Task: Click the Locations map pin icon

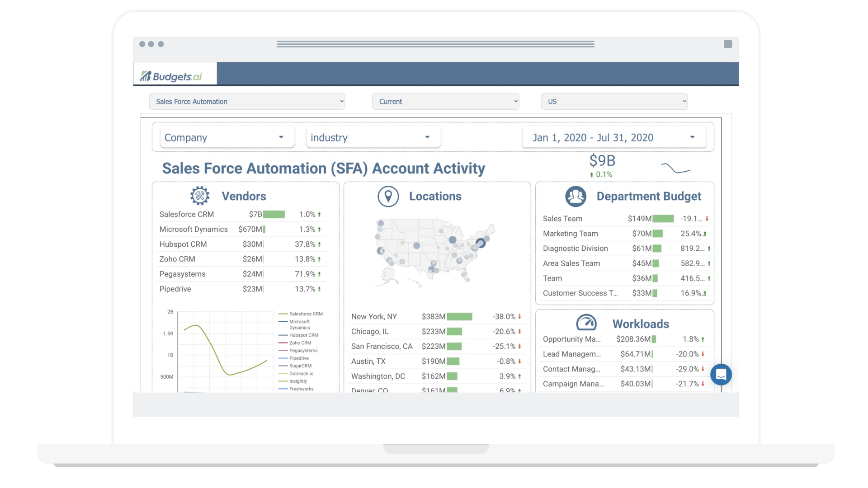Action: (388, 196)
